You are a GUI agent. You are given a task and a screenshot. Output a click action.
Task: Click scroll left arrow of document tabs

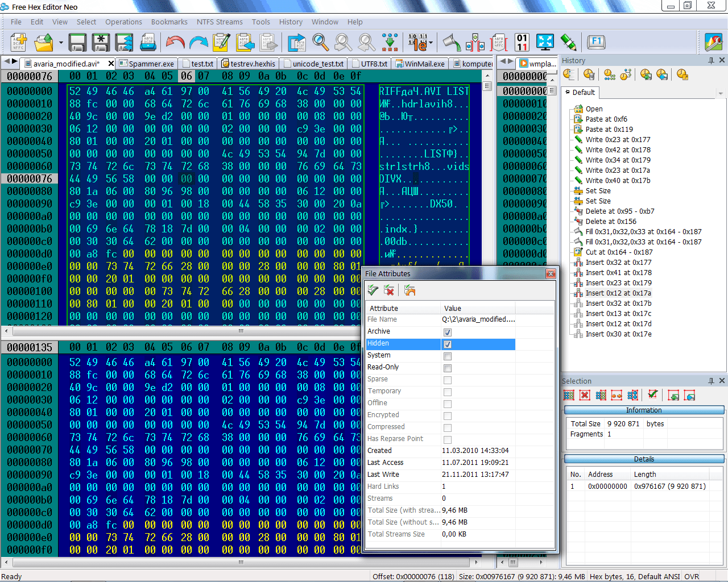point(6,61)
